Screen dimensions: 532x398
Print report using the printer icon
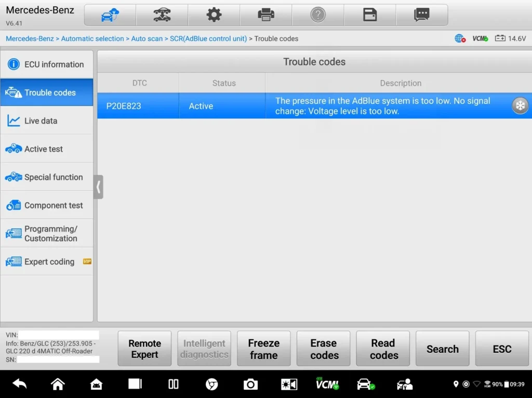(x=265, y=15)
